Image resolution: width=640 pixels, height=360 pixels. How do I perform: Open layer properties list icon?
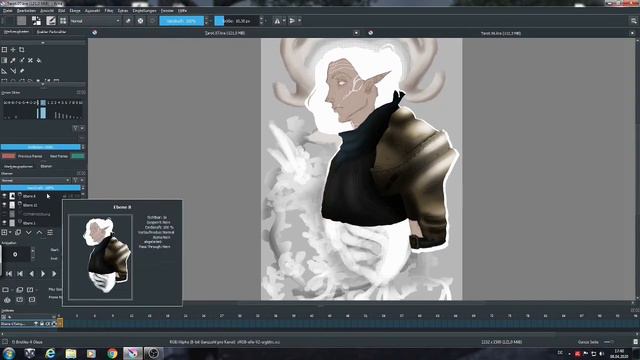pos(50,232)
